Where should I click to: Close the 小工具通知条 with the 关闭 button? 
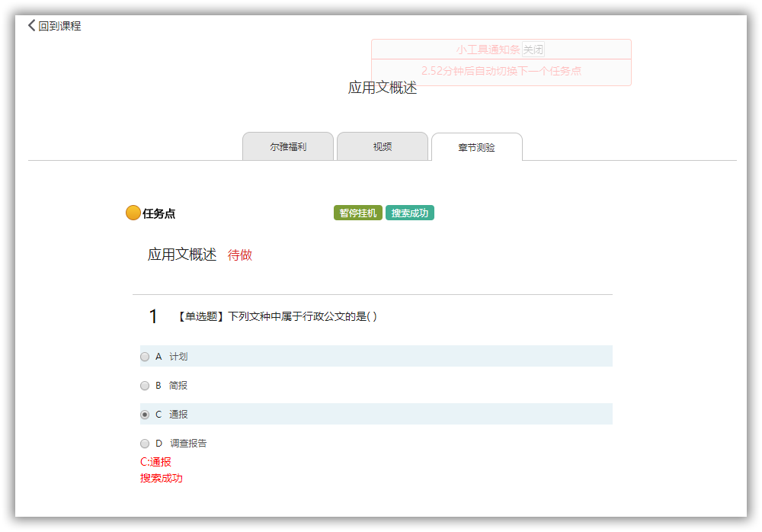(x=533, y=50)
